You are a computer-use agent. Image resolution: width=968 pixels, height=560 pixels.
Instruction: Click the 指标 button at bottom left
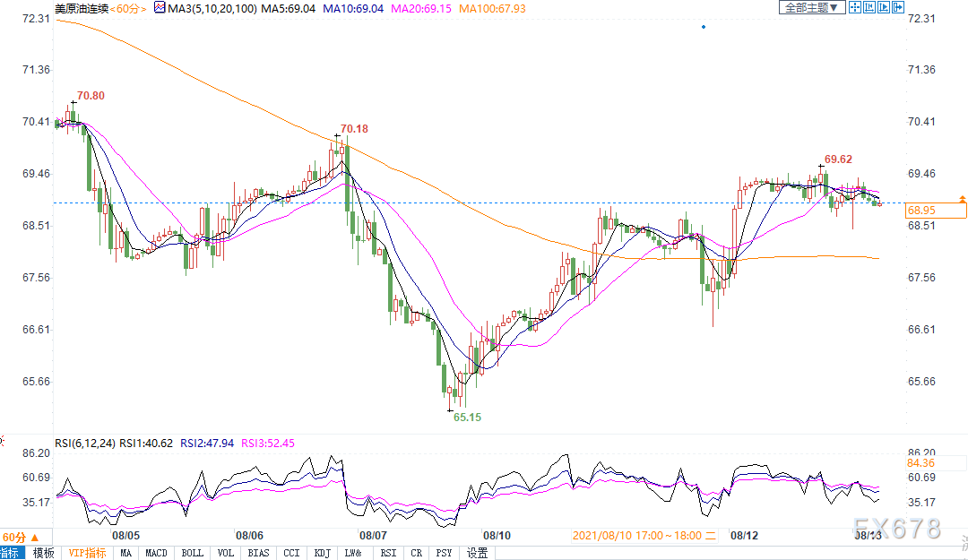pos(13,553)
